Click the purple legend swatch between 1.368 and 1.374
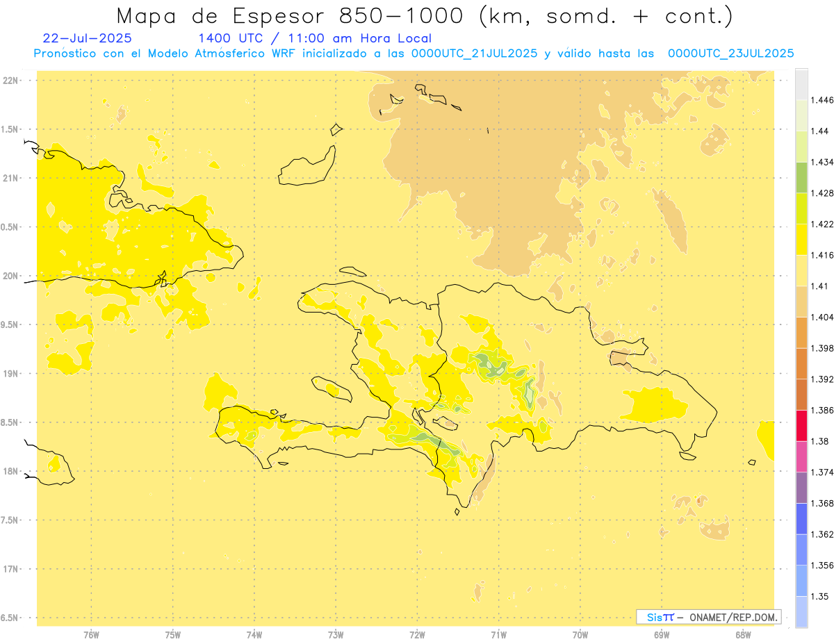This screenshot has width=834, height=644. click(801, 488)
